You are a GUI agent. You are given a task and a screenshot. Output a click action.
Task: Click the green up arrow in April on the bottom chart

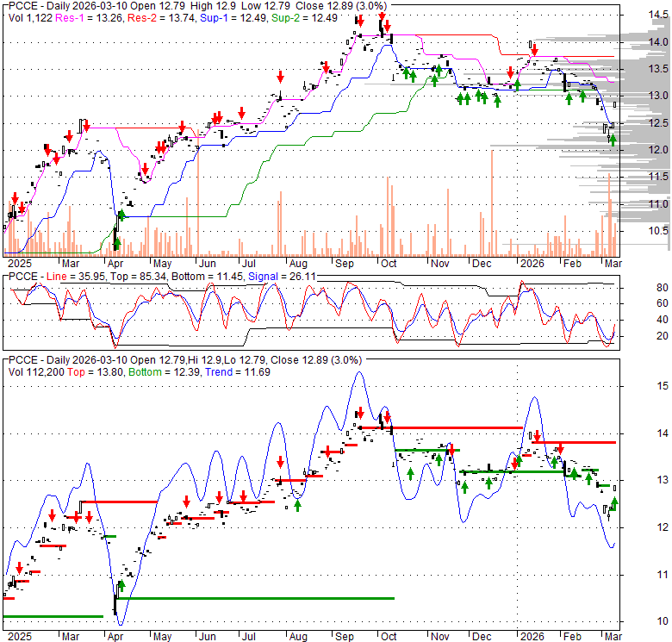pos(121,586)
